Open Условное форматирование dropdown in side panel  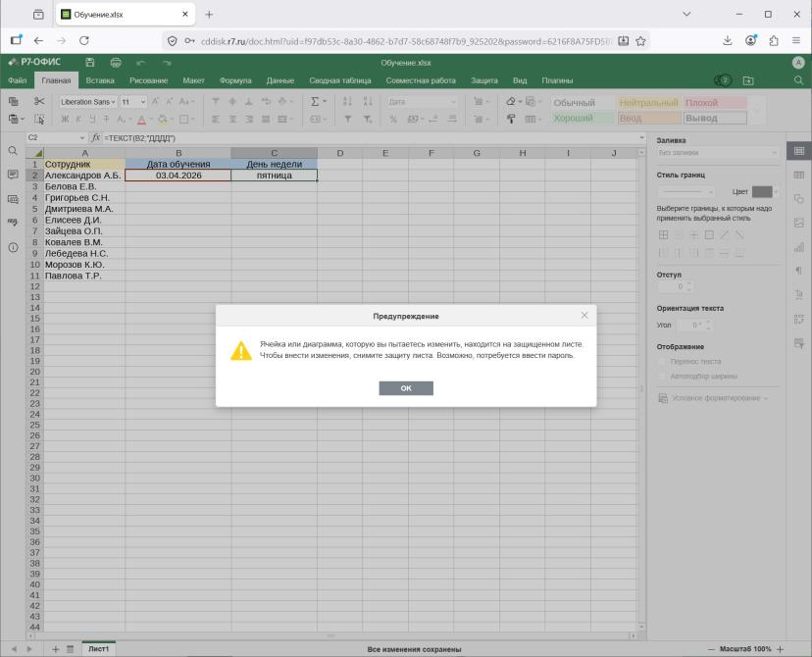(715, 398)
